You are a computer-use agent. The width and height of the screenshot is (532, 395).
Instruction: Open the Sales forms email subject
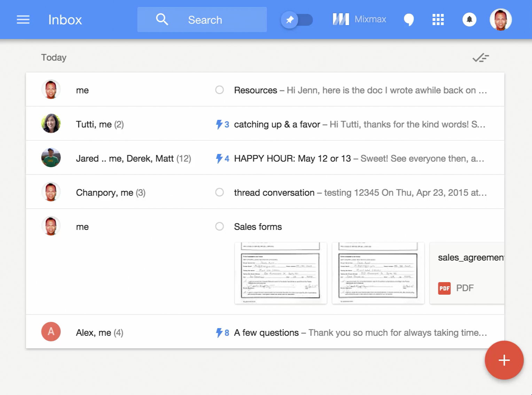(258, 227)
